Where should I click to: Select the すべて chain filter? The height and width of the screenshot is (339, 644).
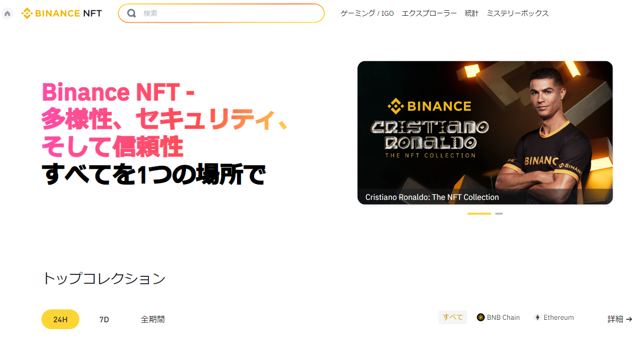click(x=453, y=317)
